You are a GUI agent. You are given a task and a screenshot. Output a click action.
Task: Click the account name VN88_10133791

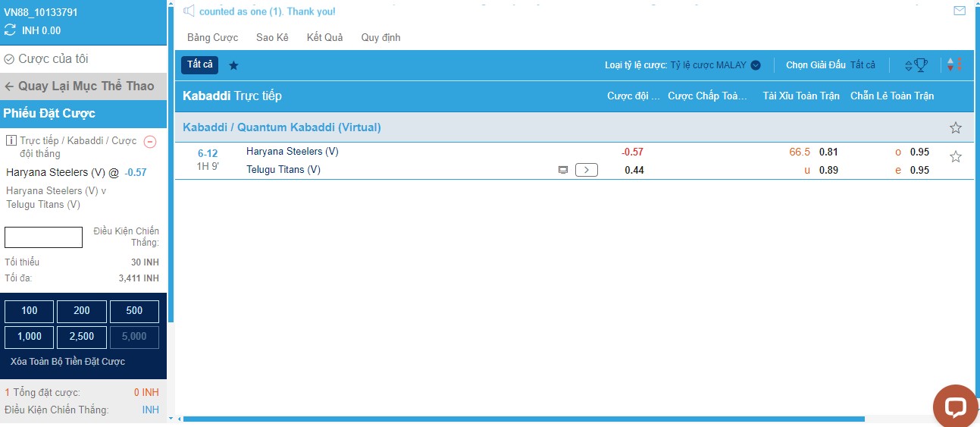[x=41, y=12]
